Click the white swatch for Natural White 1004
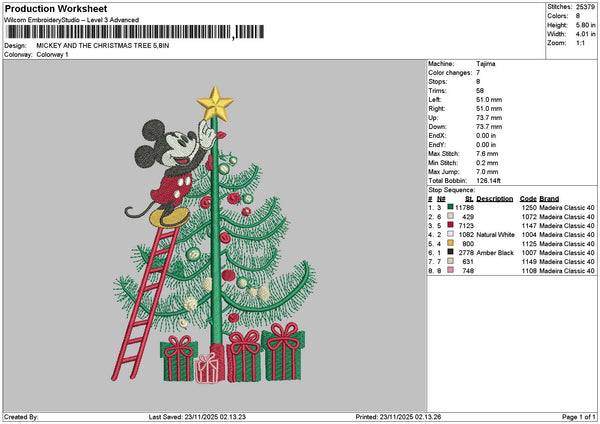The height and width of the screenshot is (424, 600). [x=450, y=234]
